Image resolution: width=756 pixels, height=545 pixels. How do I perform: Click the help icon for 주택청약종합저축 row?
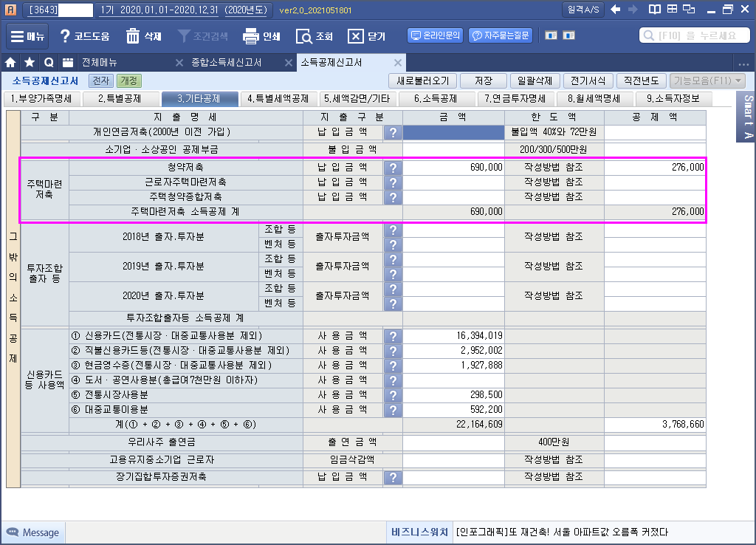coord(393,197)
